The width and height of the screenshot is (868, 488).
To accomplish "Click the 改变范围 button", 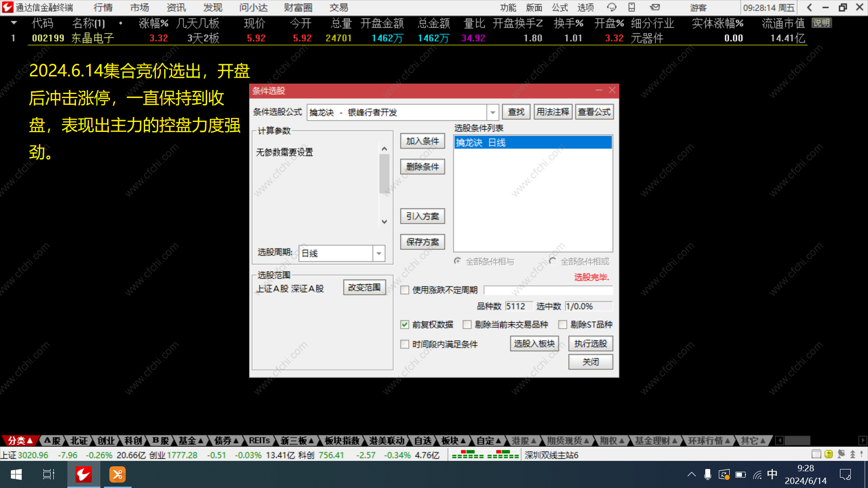I will tap(364, 287).
